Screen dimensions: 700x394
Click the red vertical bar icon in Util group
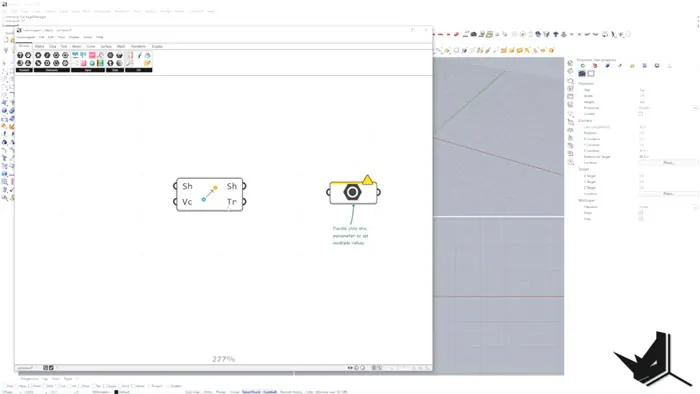coord(131,55)
